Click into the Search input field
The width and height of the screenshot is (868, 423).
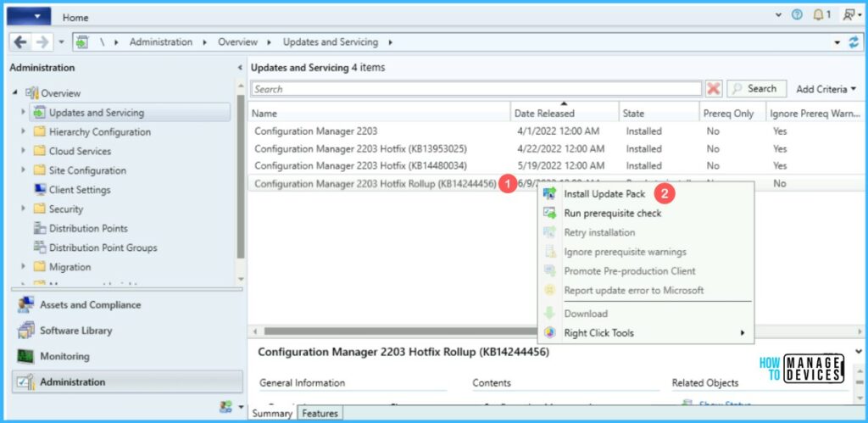(x=476, y=89)
